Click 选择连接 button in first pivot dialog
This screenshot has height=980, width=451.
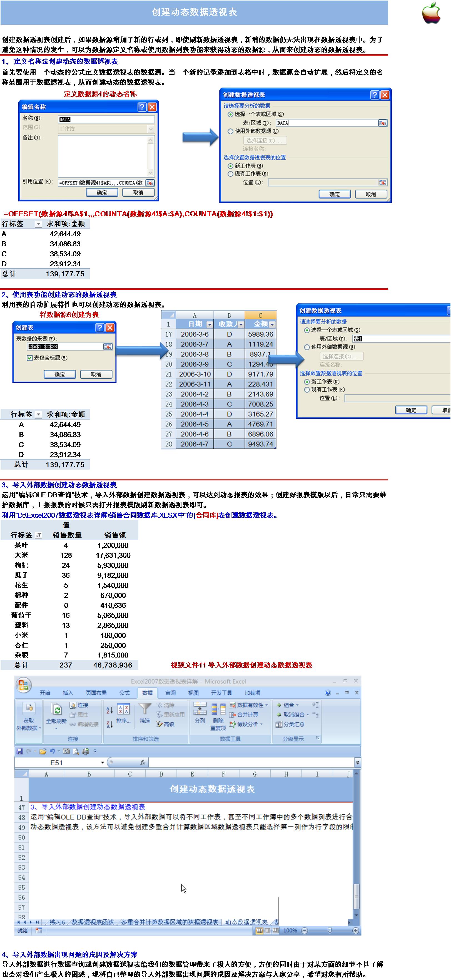tap(265, 140)
